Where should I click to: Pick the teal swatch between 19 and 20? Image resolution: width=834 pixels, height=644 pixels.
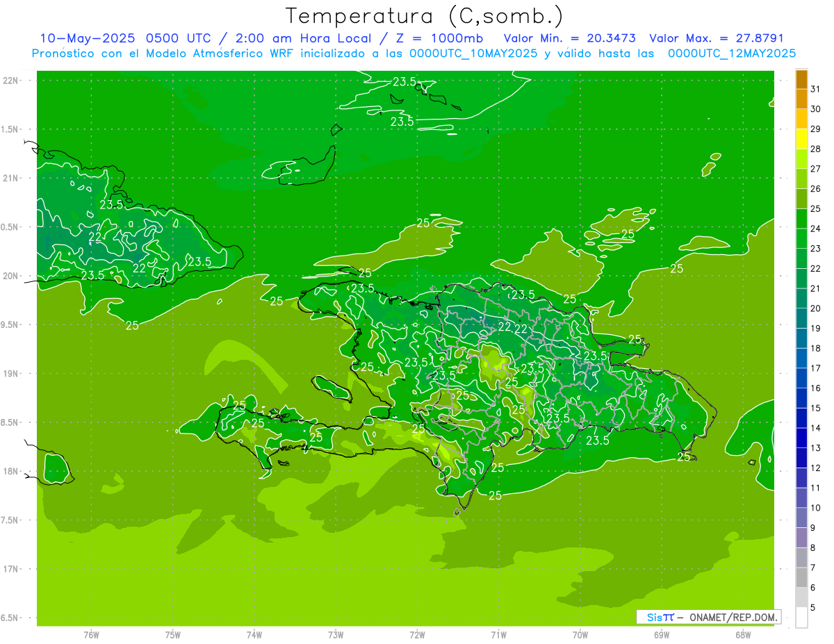coord(801,318)
